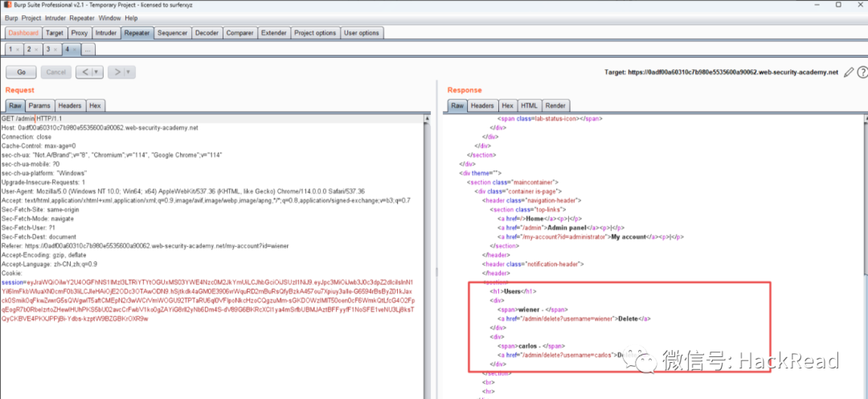Image resolution: width=868 pixels, height=399 pixels.
Task: Open history dropdown next to back arrow
Action: (97, 72)
